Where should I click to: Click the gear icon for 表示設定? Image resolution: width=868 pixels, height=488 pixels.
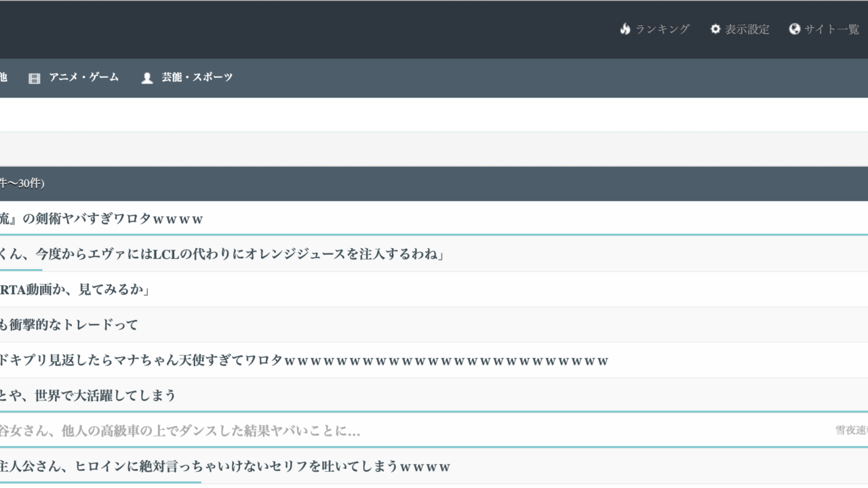[715, 29]
